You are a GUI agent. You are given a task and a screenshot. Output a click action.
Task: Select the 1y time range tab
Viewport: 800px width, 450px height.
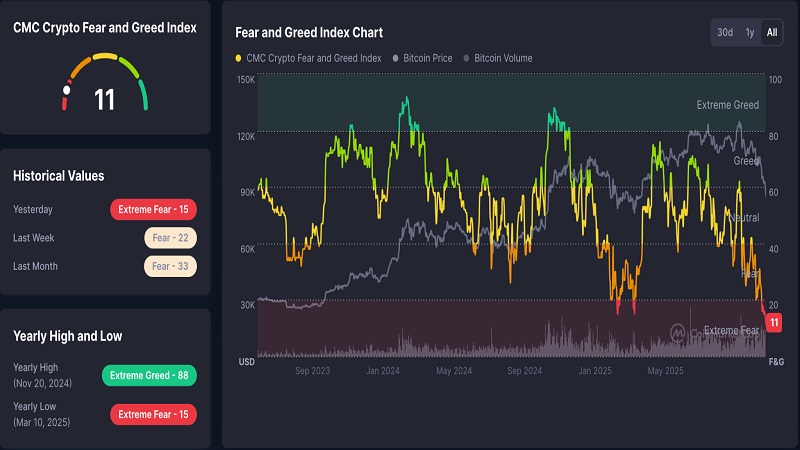click(x=749, y=33)
